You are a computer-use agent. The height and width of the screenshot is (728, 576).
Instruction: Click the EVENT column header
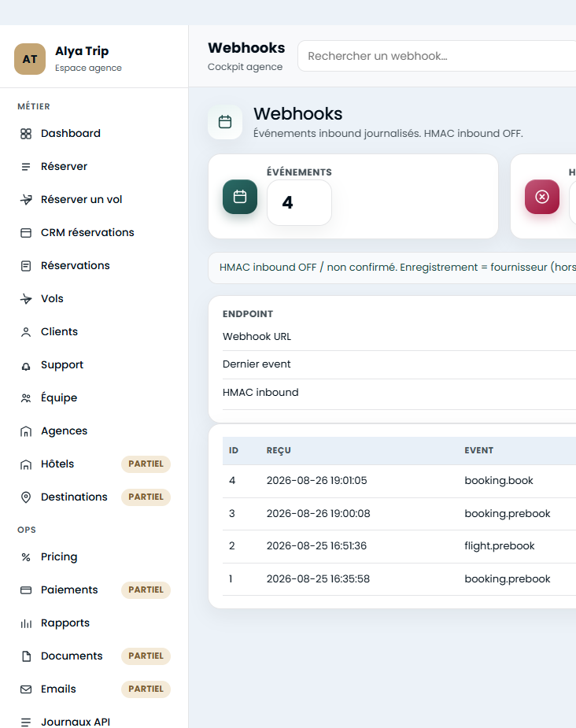point(479,450)
